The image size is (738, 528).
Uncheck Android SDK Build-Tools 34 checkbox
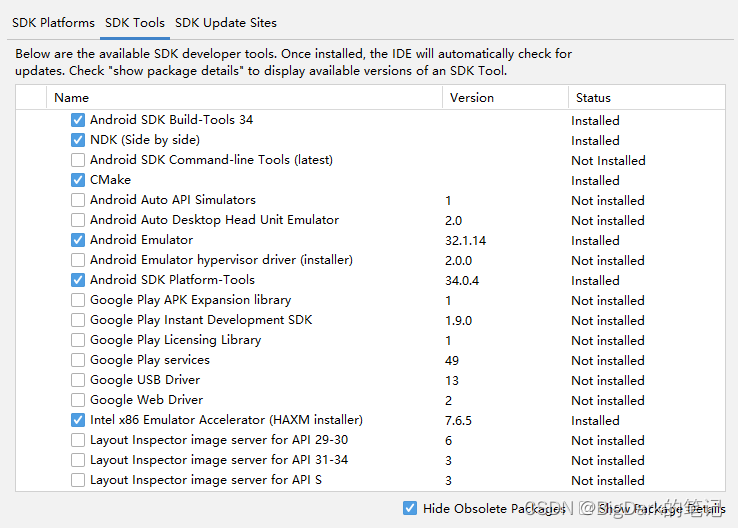point(78,120)
